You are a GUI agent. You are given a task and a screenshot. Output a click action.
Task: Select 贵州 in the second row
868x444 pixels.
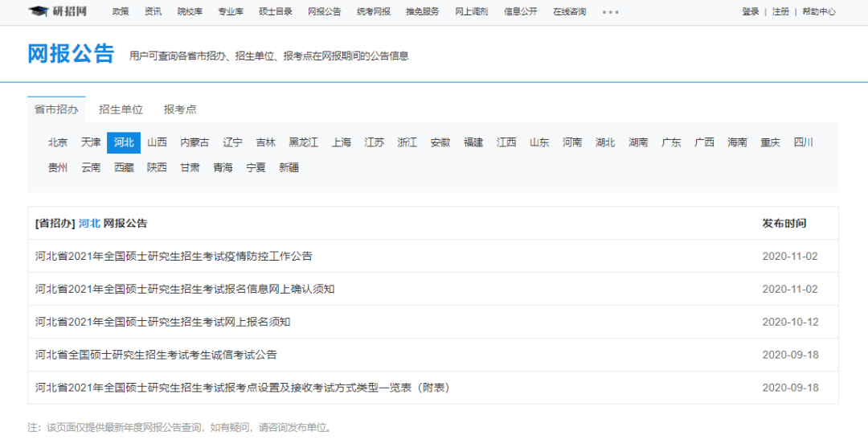coord(58,167)
